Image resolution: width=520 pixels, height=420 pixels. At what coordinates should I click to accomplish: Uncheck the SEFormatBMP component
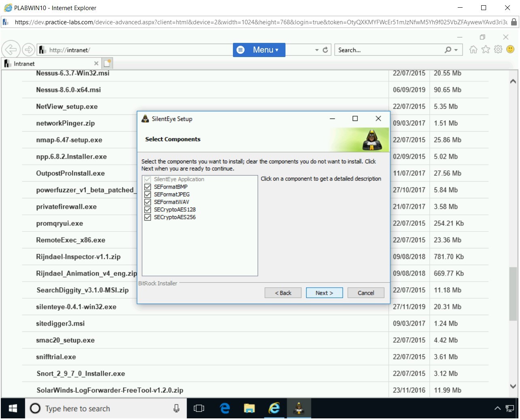[148, 187]
